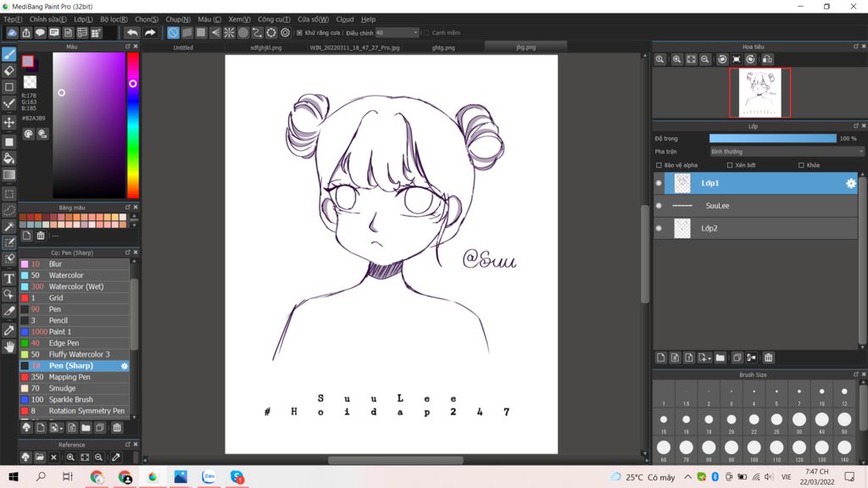
Task: Toggle Khử răng cưa anti-aliasing checkbox
Action: point(299,33)
